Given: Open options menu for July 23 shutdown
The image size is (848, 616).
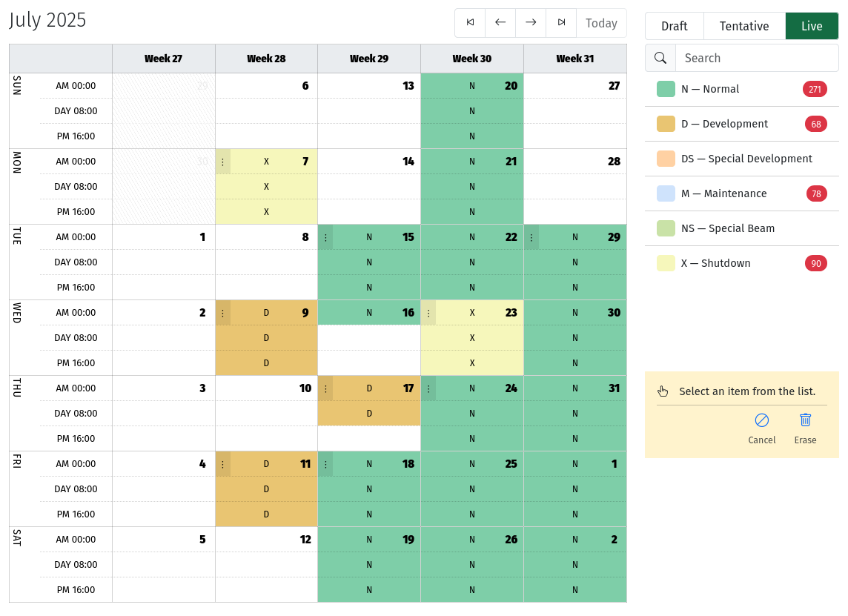Looking at the screenshot, I should click(428, 313).
